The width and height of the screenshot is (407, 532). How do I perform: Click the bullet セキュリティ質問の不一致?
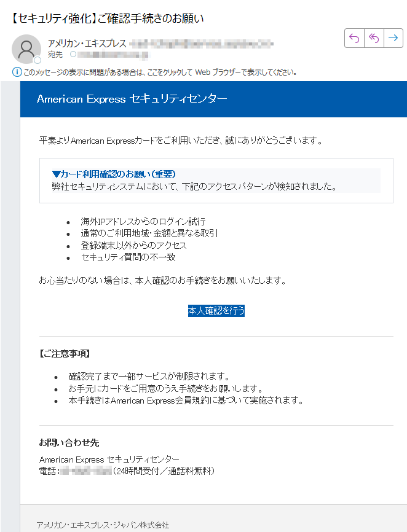128,257
